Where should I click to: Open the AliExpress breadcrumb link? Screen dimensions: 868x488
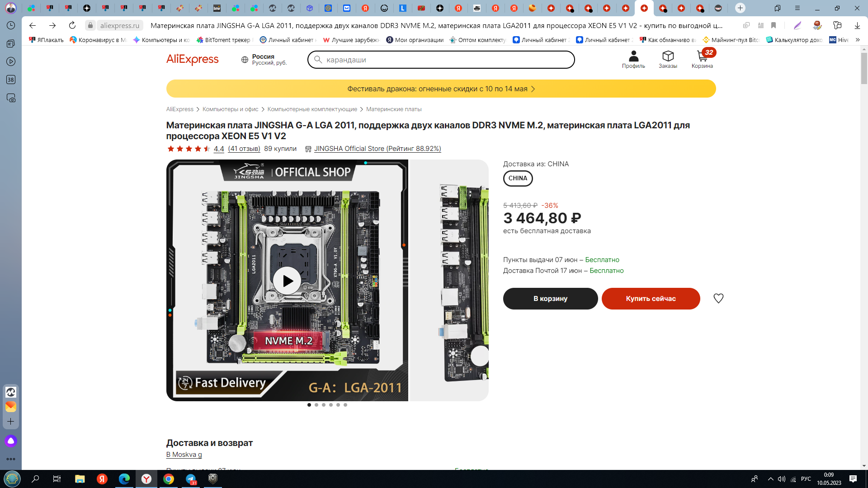click(x=179, y=109)
